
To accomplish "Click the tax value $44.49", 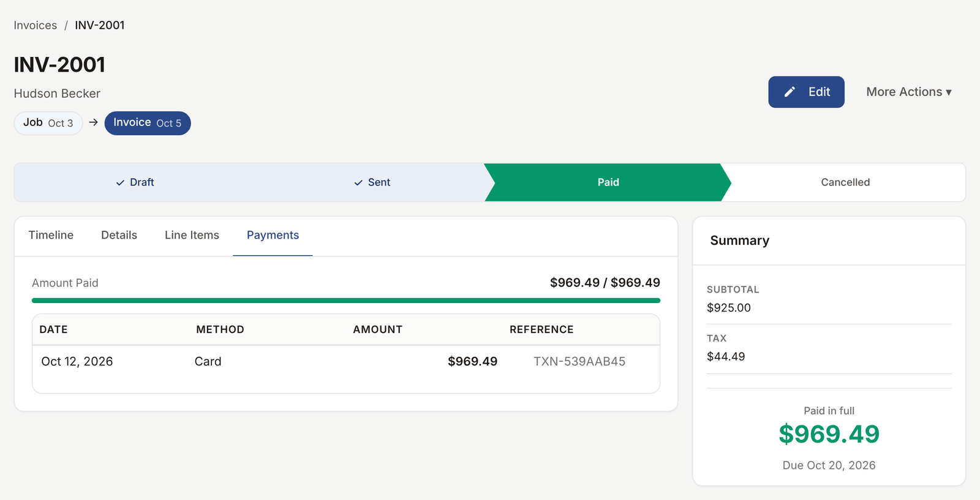I will pyautogui.click(x=726, y=357).
